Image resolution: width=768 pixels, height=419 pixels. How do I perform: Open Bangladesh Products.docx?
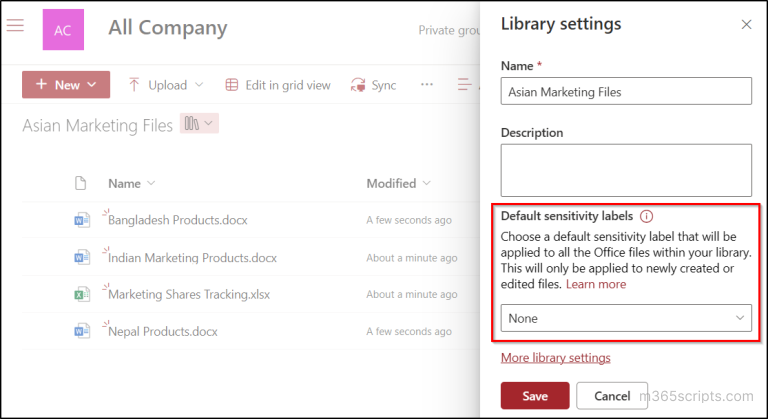click(x=178, y=220)
